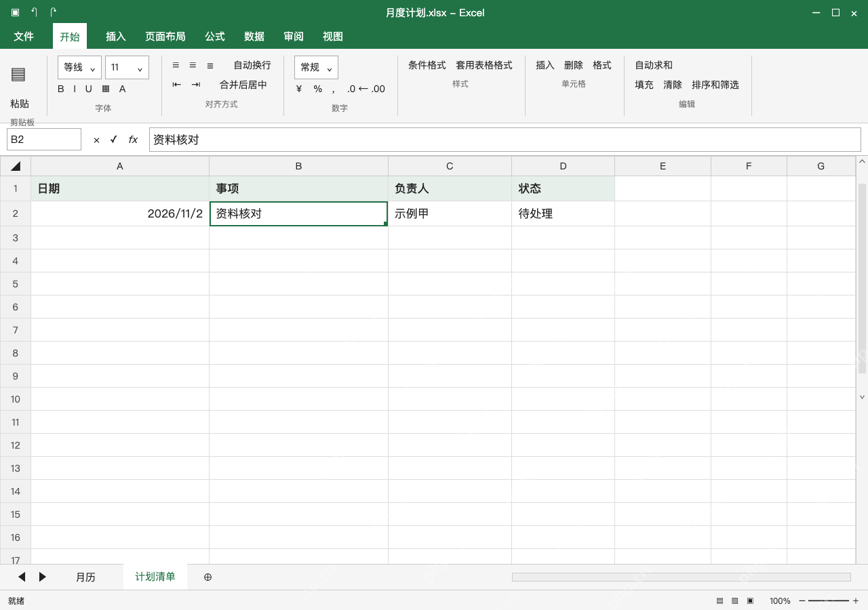The image size is (868, 610).
Task: Switch to the 视图 tab
Action: 333,36
